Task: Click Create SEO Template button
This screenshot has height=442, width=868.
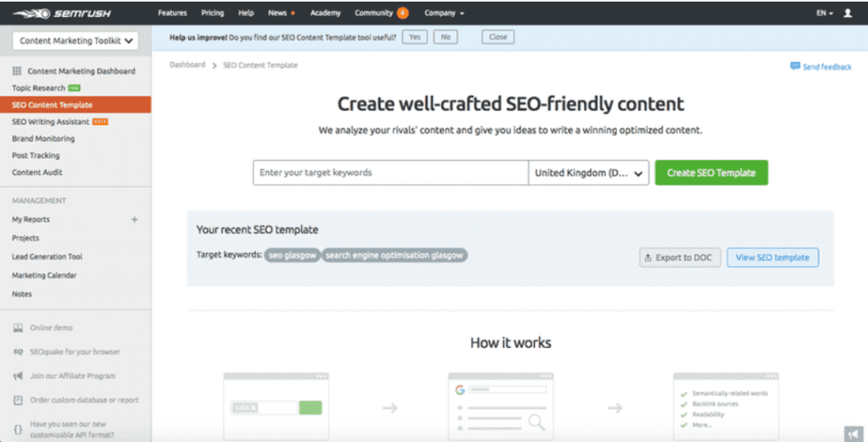Action: click(711, 173)
